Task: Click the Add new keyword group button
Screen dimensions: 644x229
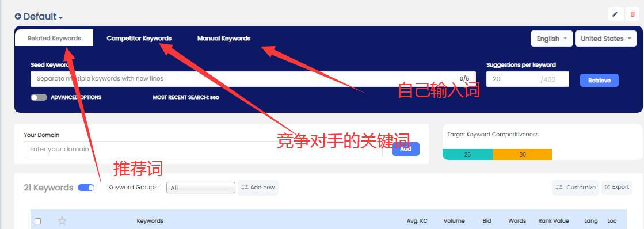Action: 258,188
